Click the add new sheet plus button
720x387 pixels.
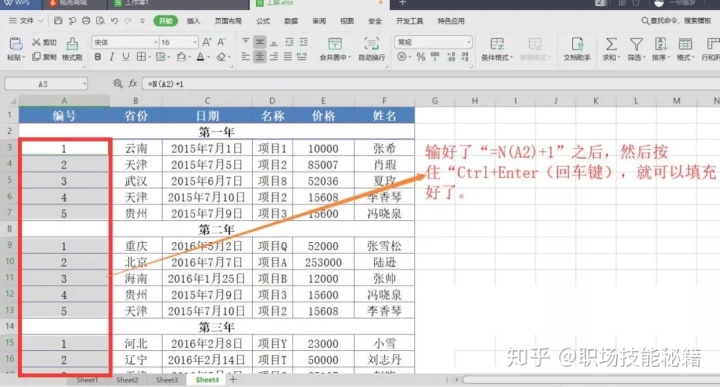(x=233, y=380)
